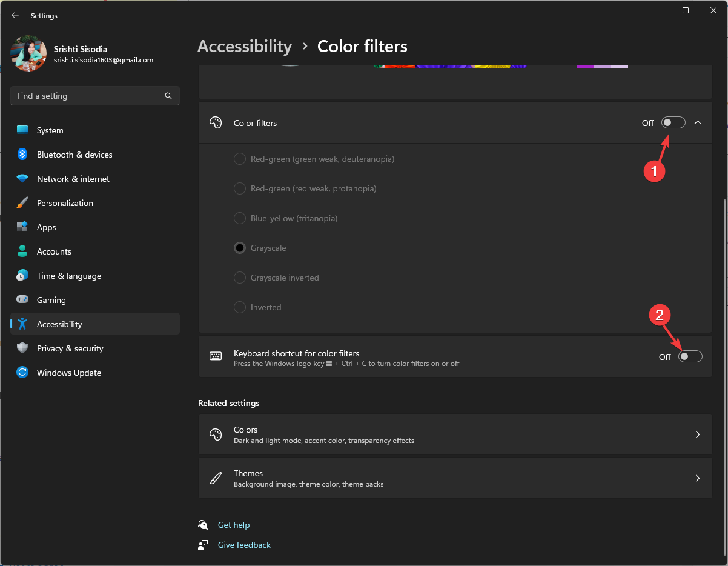Click the search magnifier icon
Image resolution: width=728 pixels, height=566 pixels.
[x=168, y=96]
